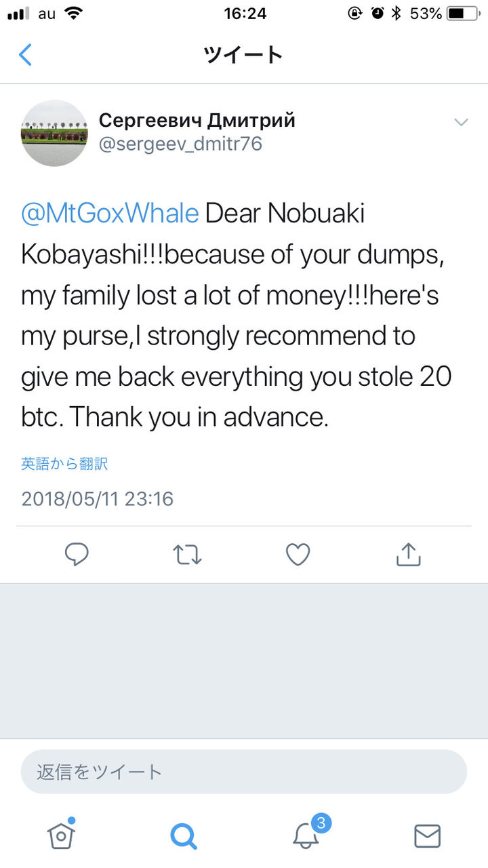The image size is (488, 868).
Task: Expand the tweet options chevron
Action: click(x=461, y=122)
